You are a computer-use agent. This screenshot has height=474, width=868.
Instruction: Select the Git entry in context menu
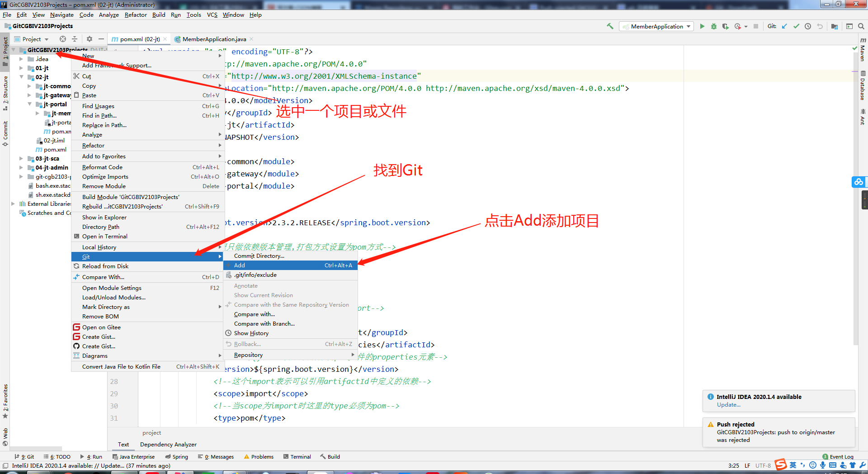coord(147,256)
